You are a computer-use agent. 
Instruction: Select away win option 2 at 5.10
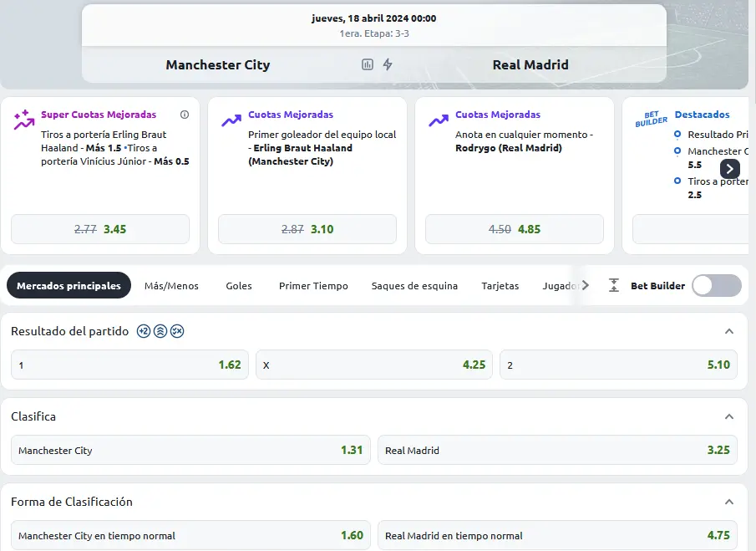(619, 365)
